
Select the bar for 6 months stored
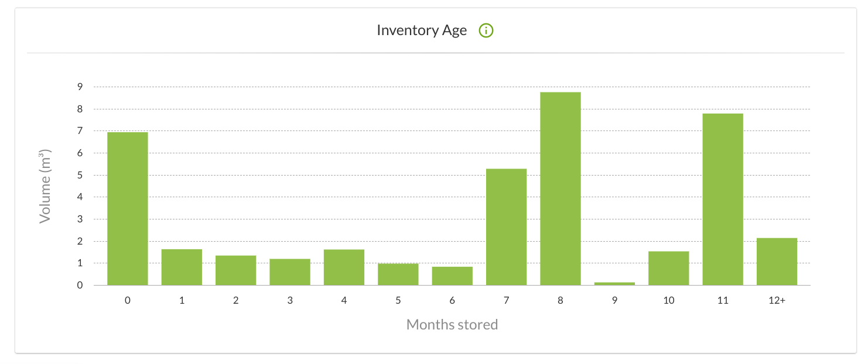coord(452,276)
